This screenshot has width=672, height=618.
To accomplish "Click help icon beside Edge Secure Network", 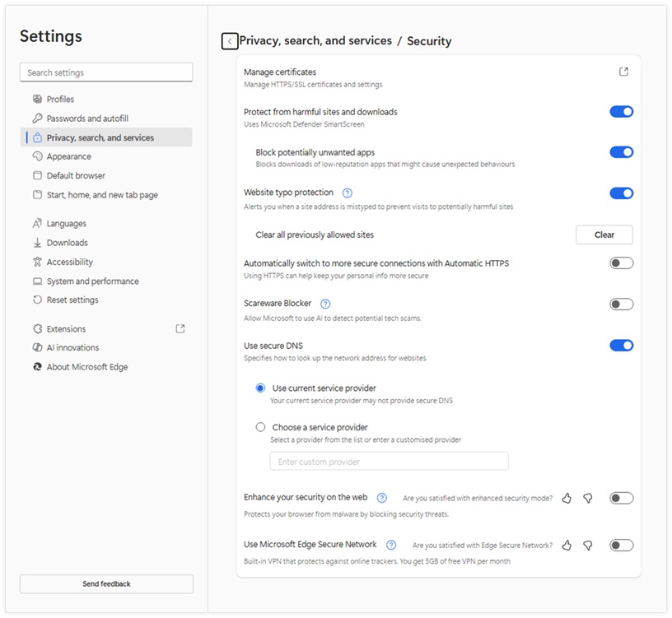I will [391, 546].
